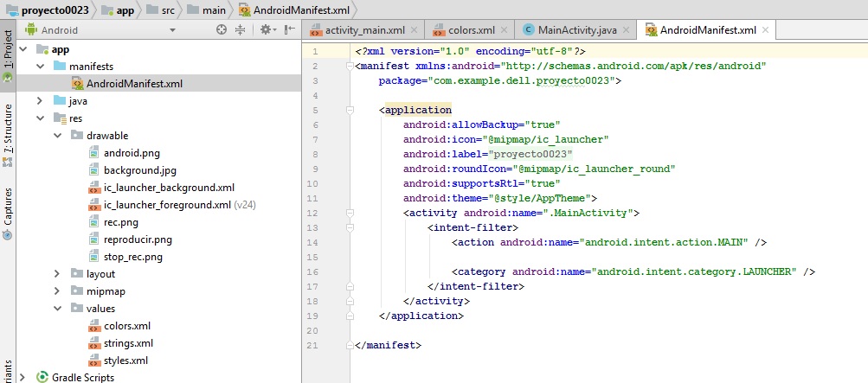Screen dimensions: 868x383
Task: Expand the mipmap folder
Action: (56, 290)
